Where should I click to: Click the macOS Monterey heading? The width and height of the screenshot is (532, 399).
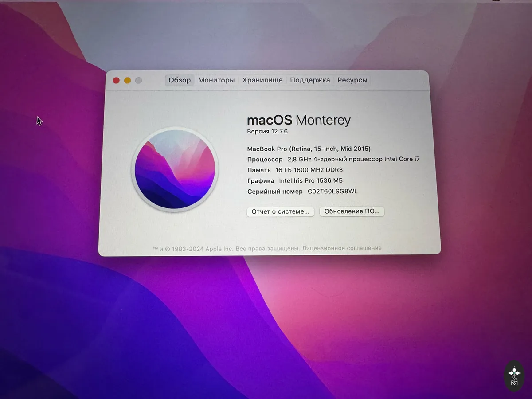(x=299, y=120)
